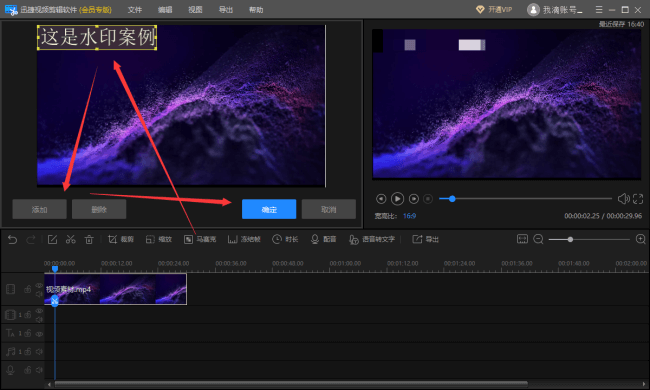The width and height of the screenshot is (650, 390).
Task: Select the 这是水印案例 watermark text box
Action: pos(97,37)
